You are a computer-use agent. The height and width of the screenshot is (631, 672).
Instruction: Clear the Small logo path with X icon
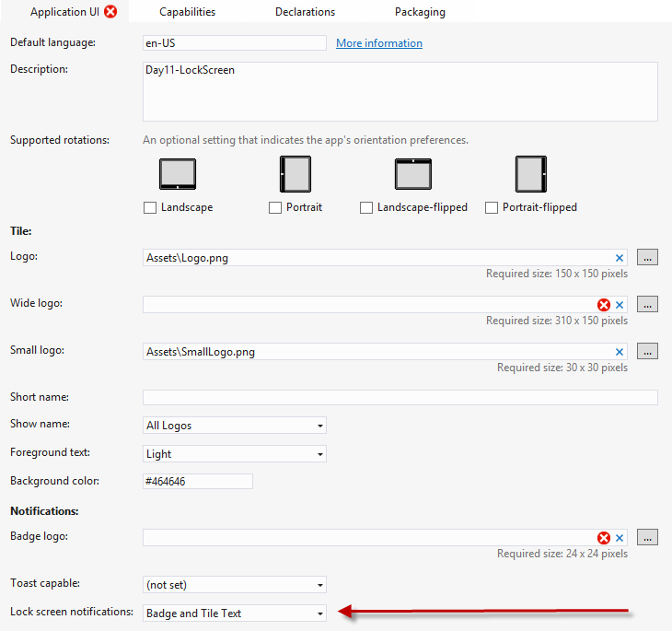click(x=620, y=352)
